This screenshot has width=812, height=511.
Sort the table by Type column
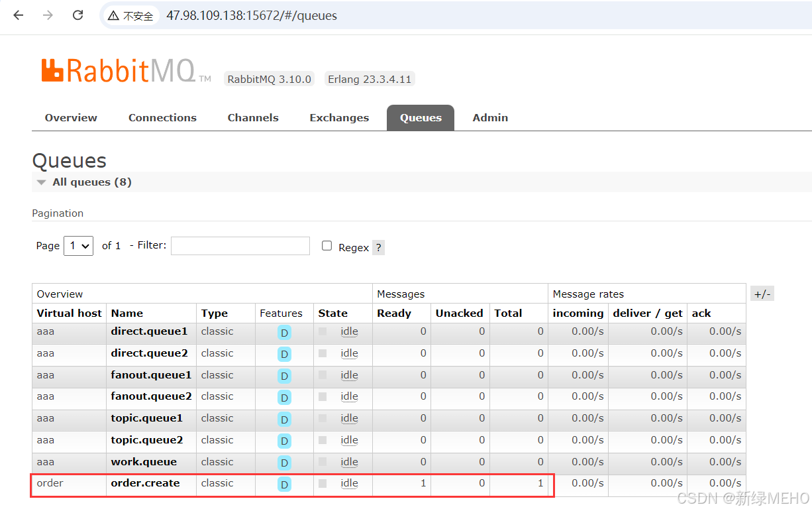tap(214, 313)
